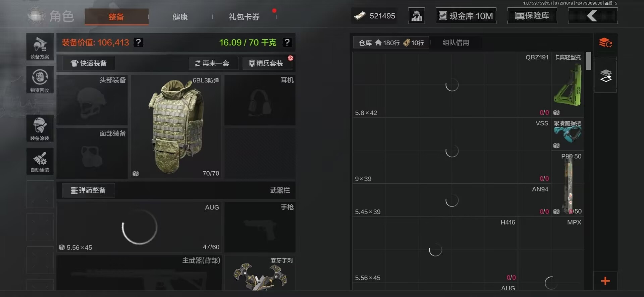
Task: Click the orange stack refresh icon
Action: pos(605,43)
